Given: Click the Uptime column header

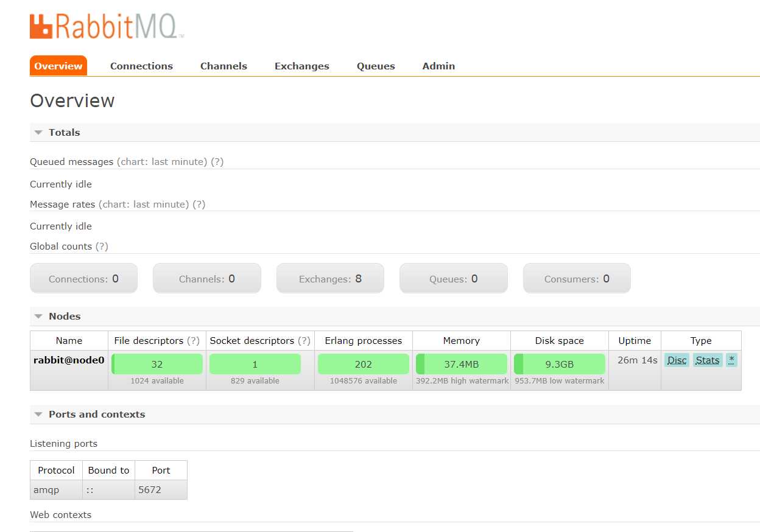Looking at the screenshot, I should click(x=635, y=340).
